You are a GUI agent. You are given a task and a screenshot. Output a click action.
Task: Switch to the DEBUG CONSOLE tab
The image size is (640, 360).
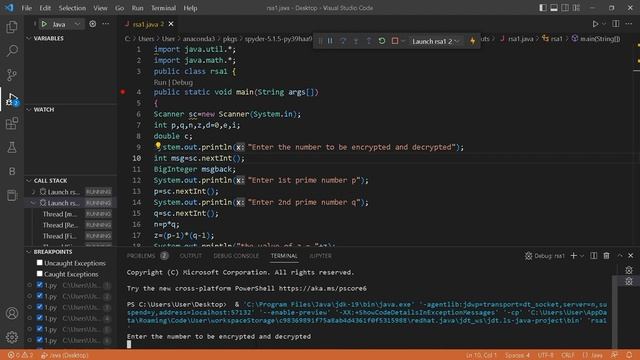pyautogui.click(x=236, y=256)
